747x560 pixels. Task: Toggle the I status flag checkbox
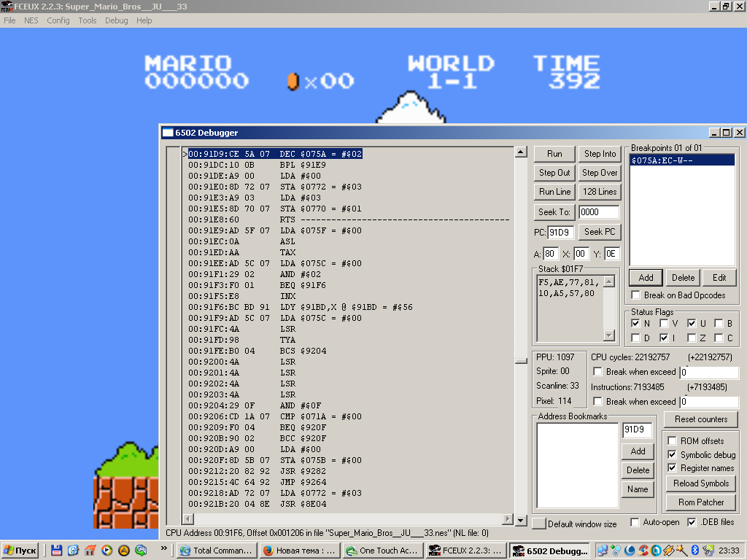(x=664, y=338)
